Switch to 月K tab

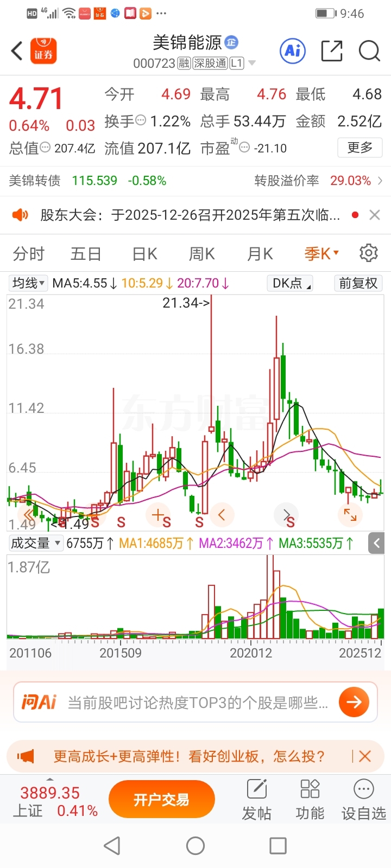click(260, 253)
